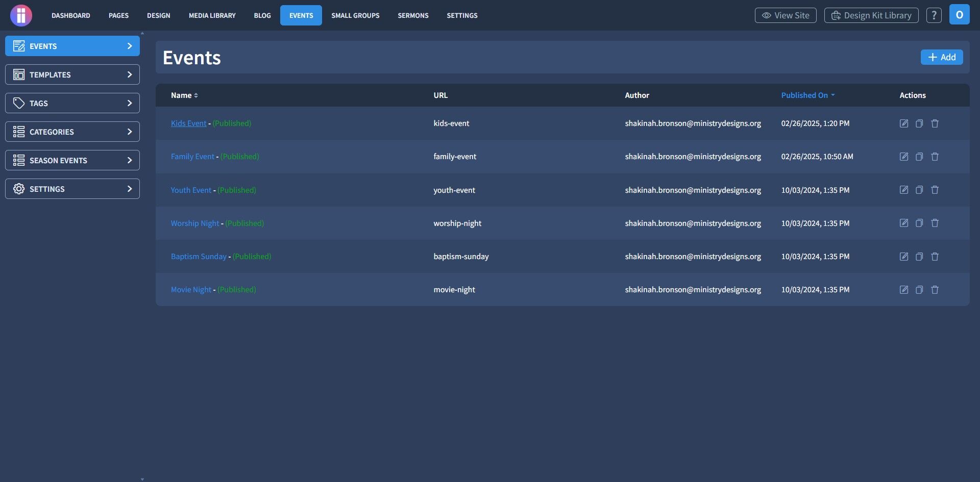980x482 pixels.
Task: Open the user avatar O menu
Action: pos(959,15)
